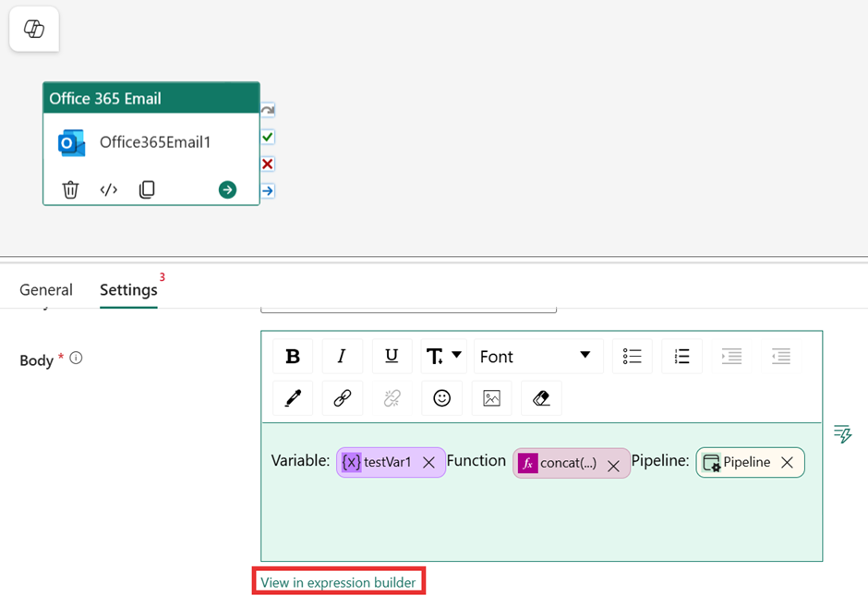Stay on the Settings tab

[128, 289]
